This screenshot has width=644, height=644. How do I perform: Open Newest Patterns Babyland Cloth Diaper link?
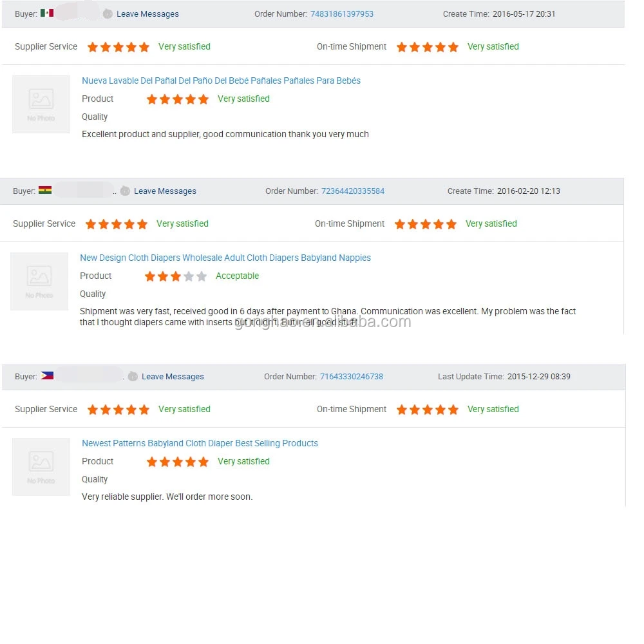(200, 443)
